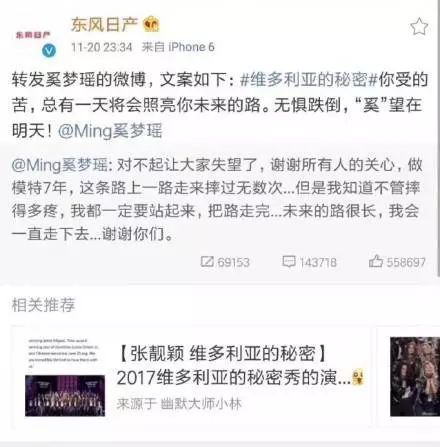This screenshot has height=447, width=440.
Task: Like the post via thumbs-up icon
Action: pos(376,261)
